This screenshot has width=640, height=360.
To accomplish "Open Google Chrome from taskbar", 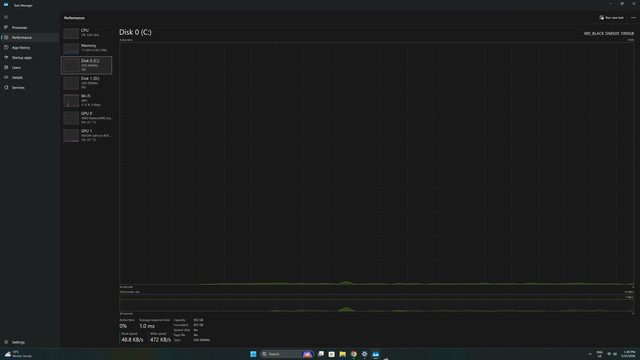I will click(353, 354).
